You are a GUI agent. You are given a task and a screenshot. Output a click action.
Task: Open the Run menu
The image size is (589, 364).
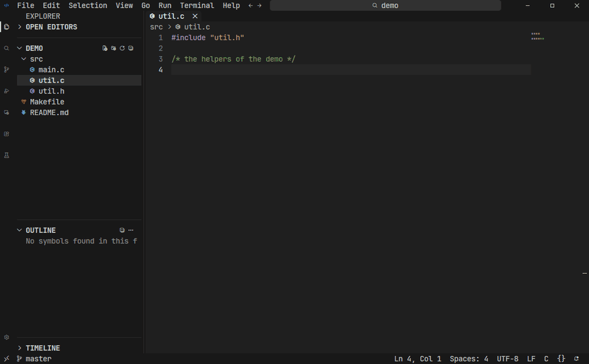[x=165, y=5]
